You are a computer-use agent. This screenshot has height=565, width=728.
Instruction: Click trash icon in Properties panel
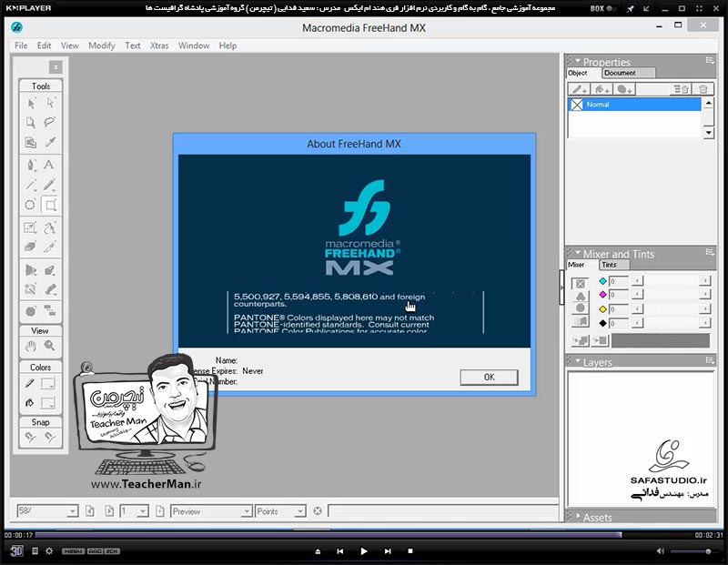[x=703, y=89]
